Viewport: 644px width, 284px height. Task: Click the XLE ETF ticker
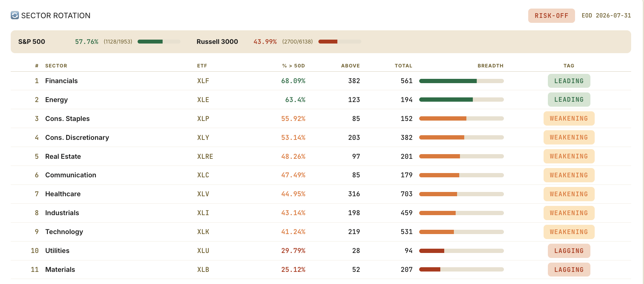coord(203,100)
